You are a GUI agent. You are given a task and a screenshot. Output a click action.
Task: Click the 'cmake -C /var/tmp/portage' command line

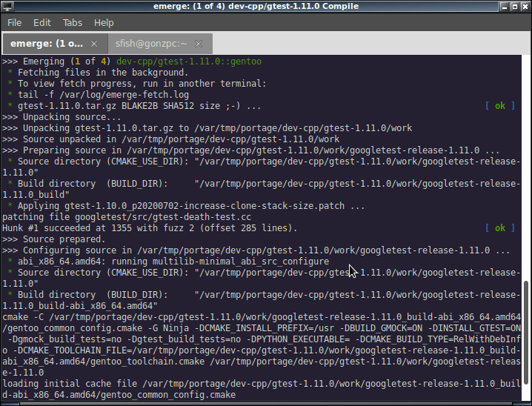262,345
